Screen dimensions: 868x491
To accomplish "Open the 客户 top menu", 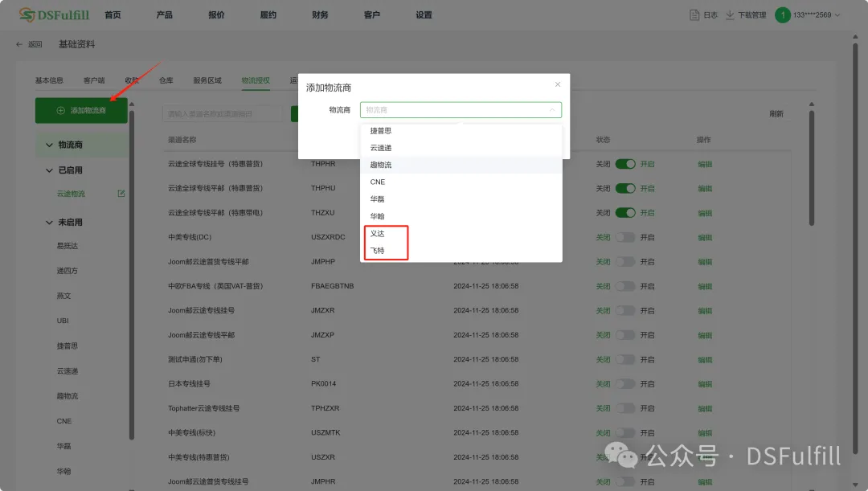I will pyautogui.click(x=372, y=15).
